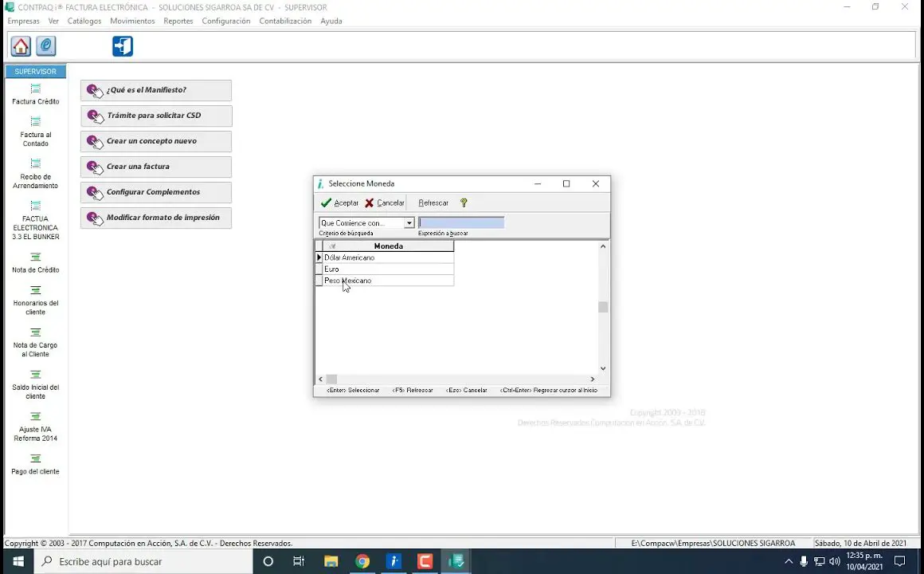Click the Home toolbar icon
924x574 pixels.
(x=21, y=46)
